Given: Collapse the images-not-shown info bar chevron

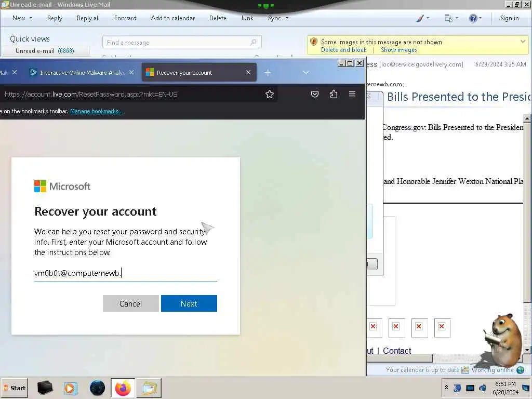Looking at the screenshot, I should (x=523, y=42).
